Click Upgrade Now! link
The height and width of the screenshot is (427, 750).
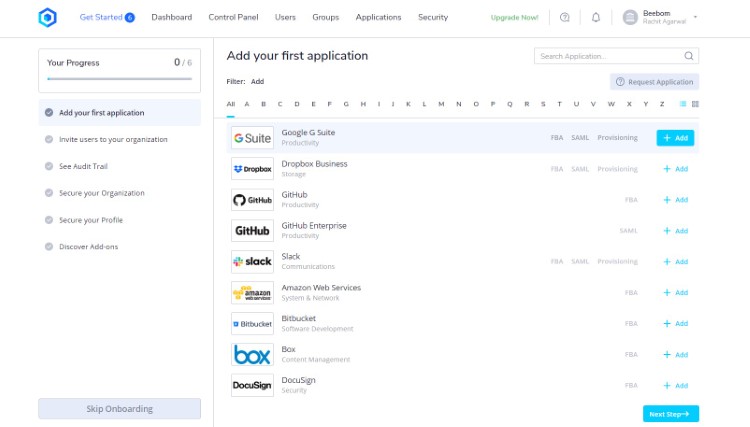click(514, 17)
